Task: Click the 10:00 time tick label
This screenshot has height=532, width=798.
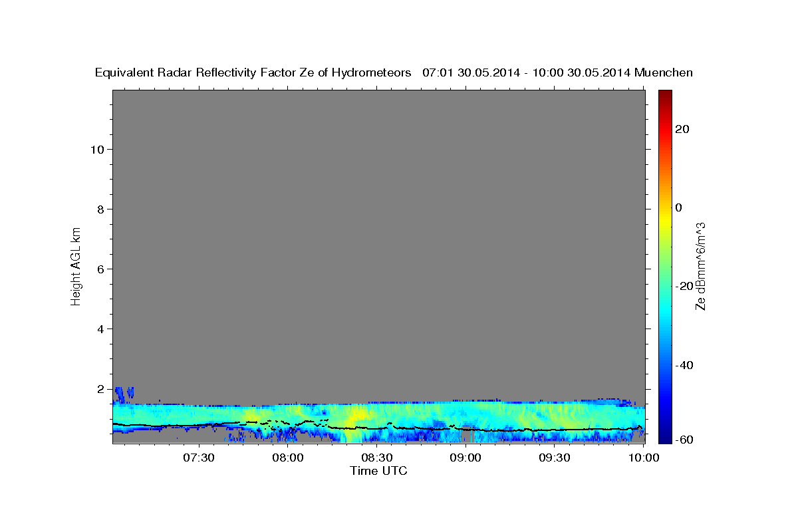Action: [x=644, y=458]
